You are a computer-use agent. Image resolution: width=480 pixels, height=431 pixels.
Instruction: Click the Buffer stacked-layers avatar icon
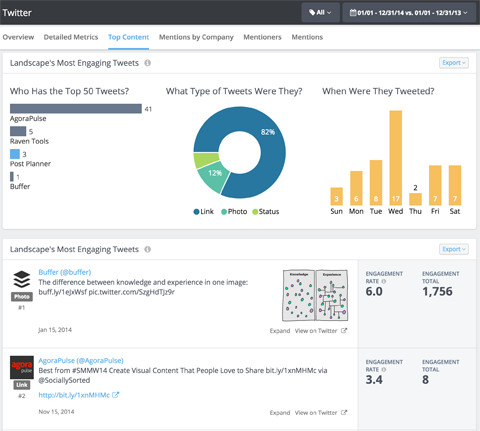[x=22, y=279]
